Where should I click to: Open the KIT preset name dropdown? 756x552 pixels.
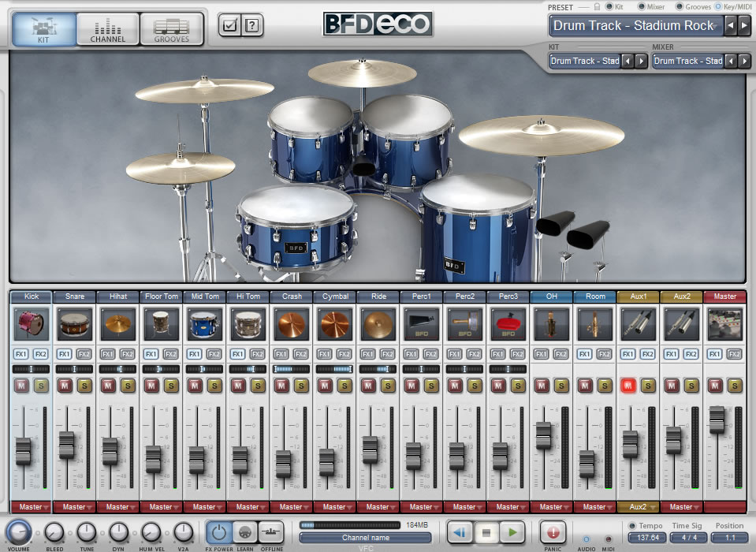pos(585,62)
